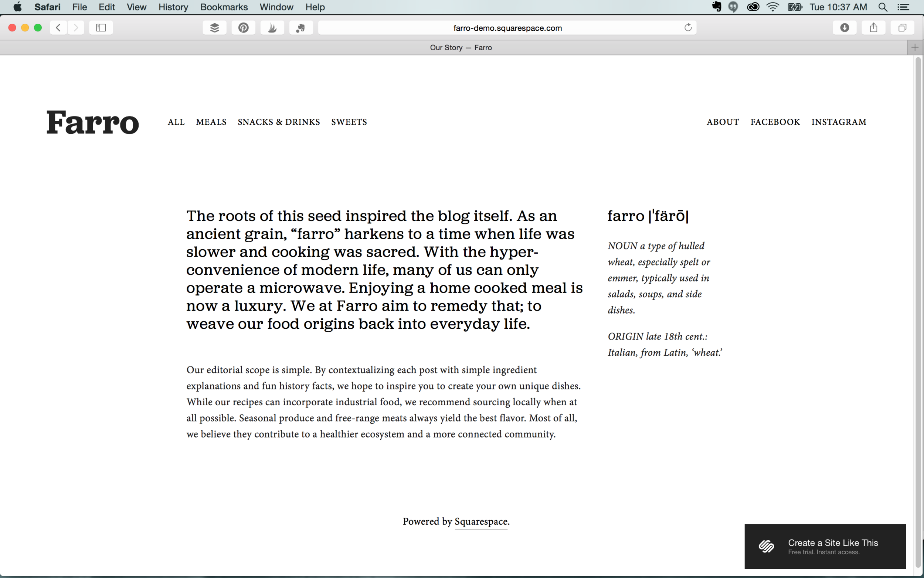
Task: Open the Window menu
Action: tap(276, 7)
